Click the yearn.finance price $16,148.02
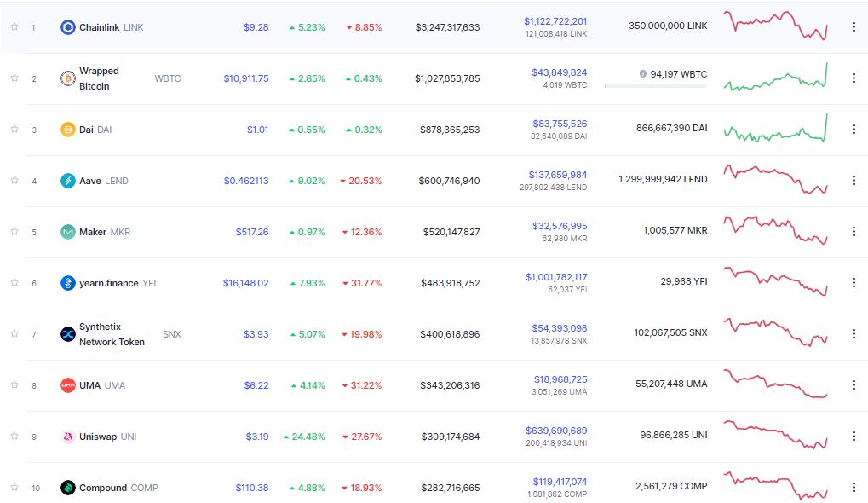This screenshot has width=868, height=503. 246,283
